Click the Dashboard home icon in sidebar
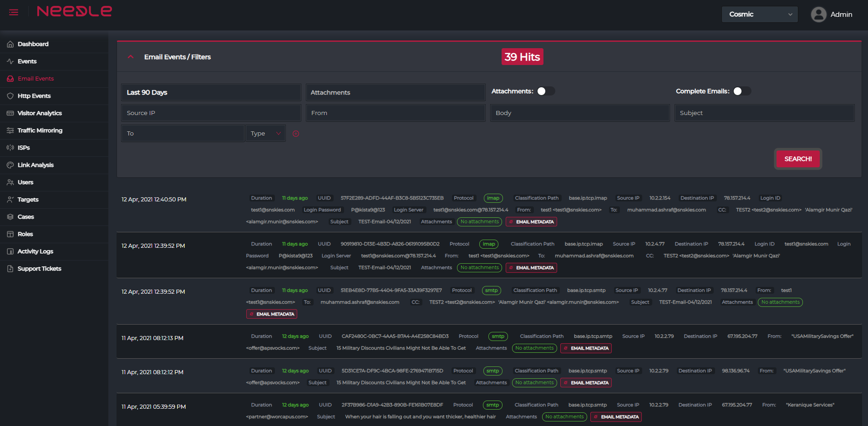The width and height of the screenshot is (868, 426). [x=10, y=44]
